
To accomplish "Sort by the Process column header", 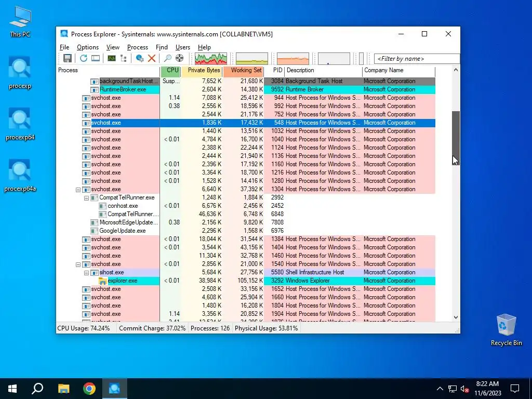I will coord(108,71).
